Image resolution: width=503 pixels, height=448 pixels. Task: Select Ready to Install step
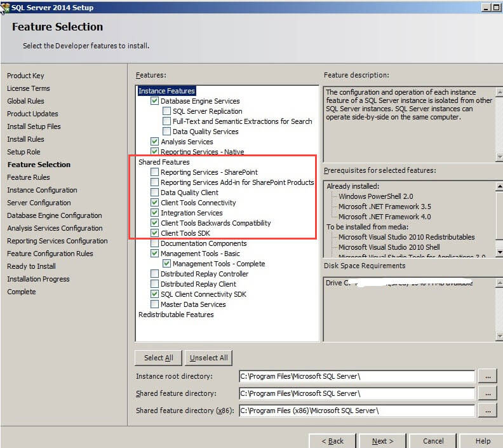[32, 266]
